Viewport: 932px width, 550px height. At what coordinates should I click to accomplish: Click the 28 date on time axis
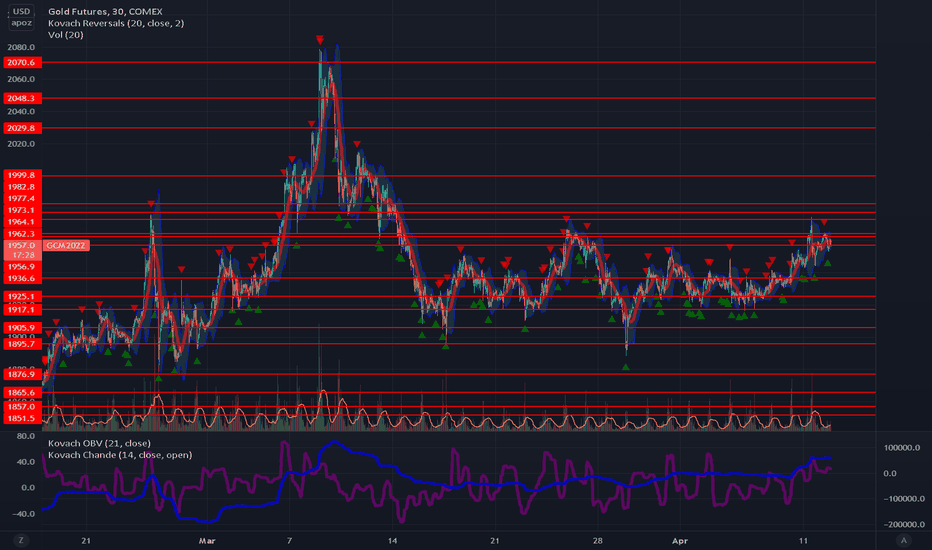coord(597,540)
